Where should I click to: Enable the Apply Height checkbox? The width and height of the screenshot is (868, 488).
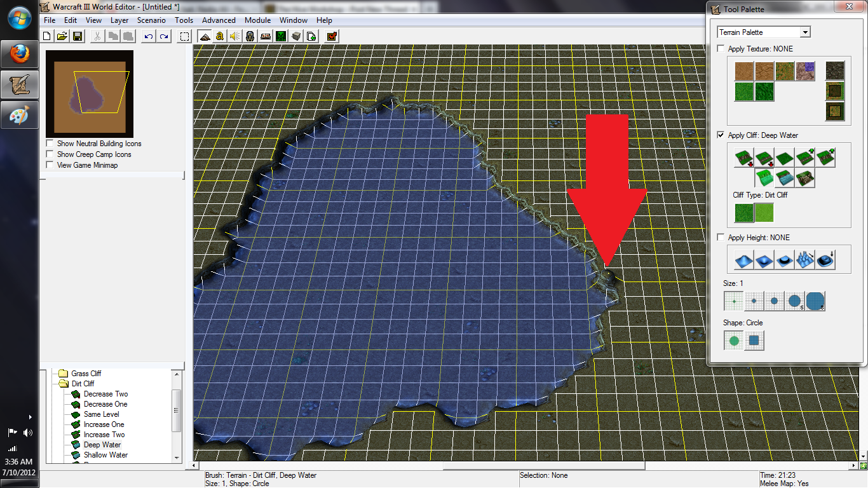point(721,238)
